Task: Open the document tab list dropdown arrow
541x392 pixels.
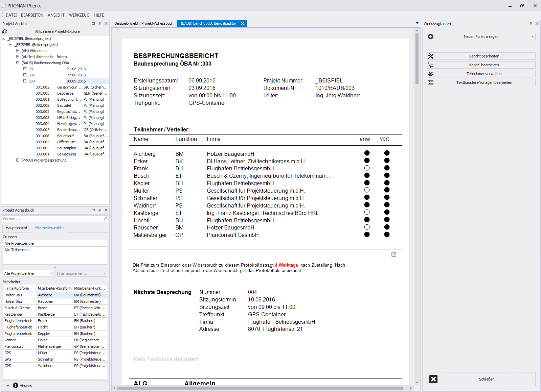Action: (x=417, y=23)
